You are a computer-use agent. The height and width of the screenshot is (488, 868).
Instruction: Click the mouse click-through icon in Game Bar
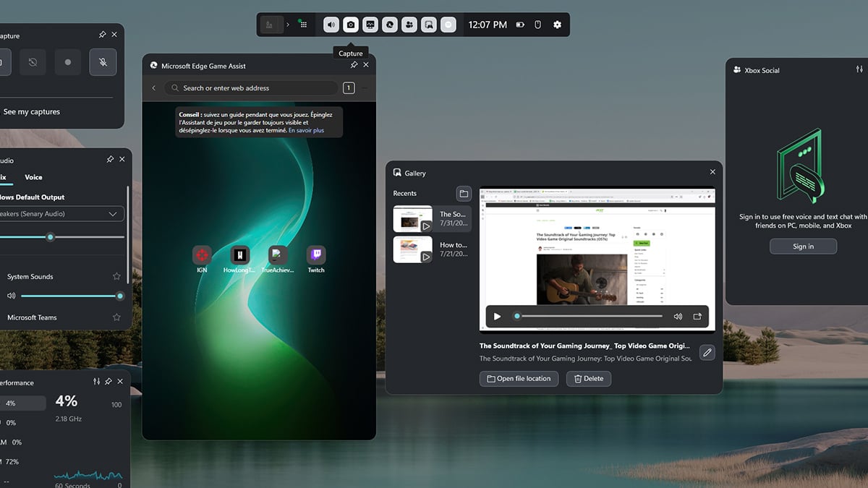point(537,25)
